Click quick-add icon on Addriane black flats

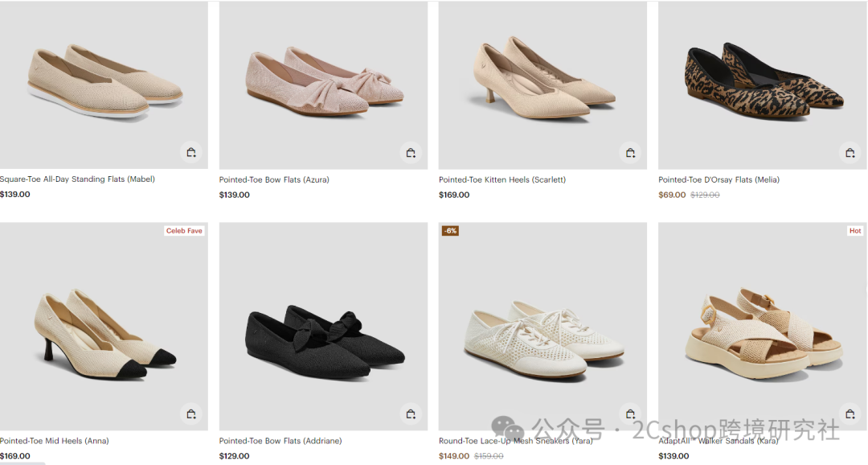pos(411,414)
